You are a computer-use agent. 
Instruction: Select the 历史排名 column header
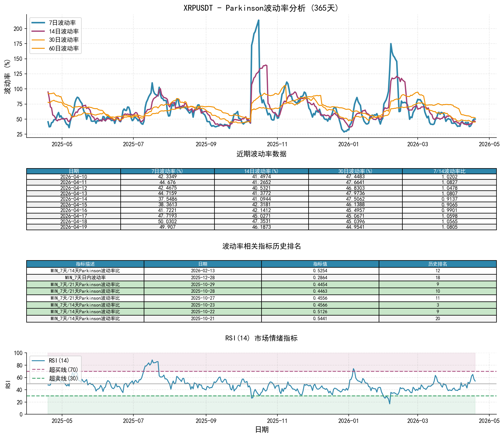(x=438, y=264)
